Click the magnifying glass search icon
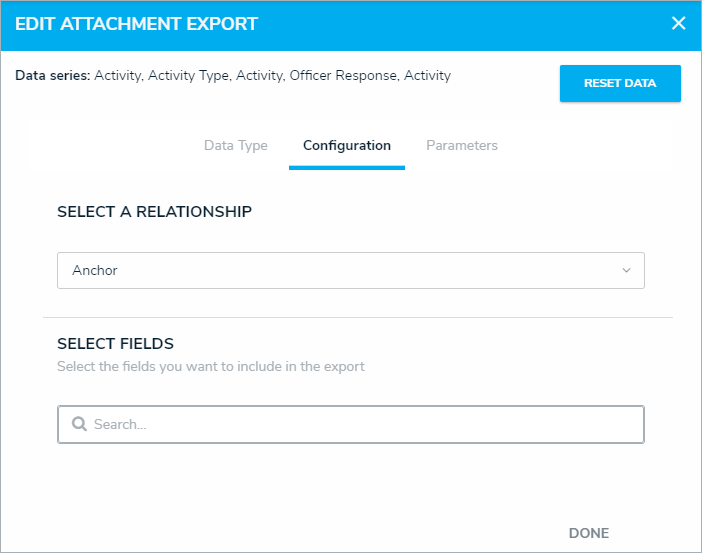 point(79,424)
